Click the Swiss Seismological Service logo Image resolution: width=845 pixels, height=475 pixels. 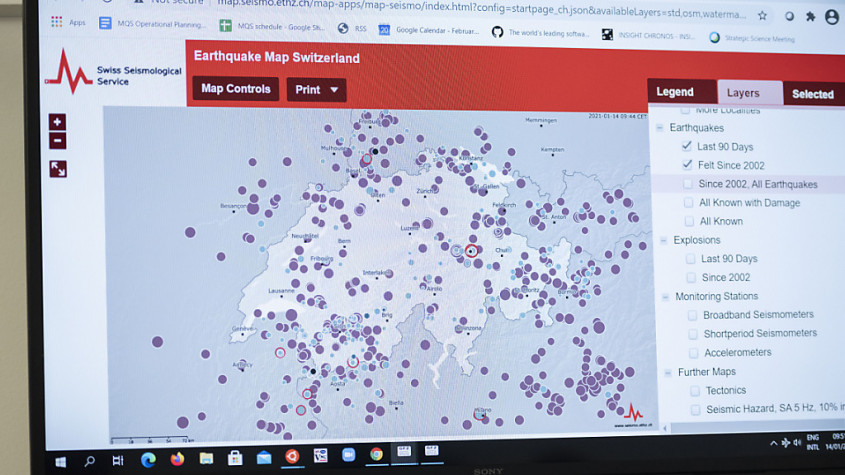pyautogui.click(x=114, y=73)
